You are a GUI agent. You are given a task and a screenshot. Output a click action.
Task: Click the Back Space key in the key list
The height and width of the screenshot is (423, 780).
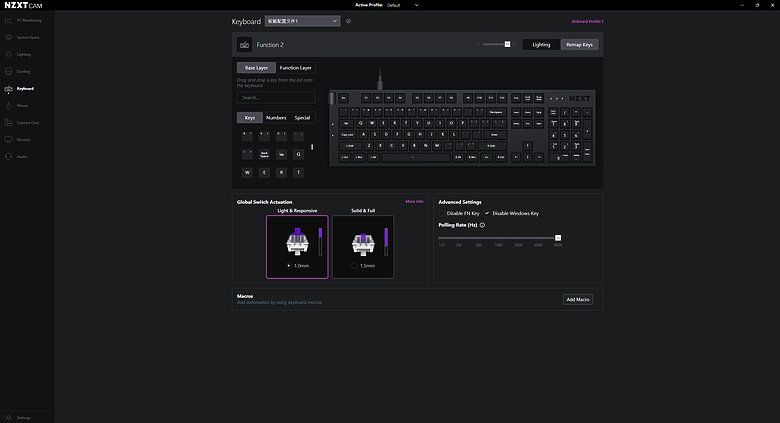(264, 154)
